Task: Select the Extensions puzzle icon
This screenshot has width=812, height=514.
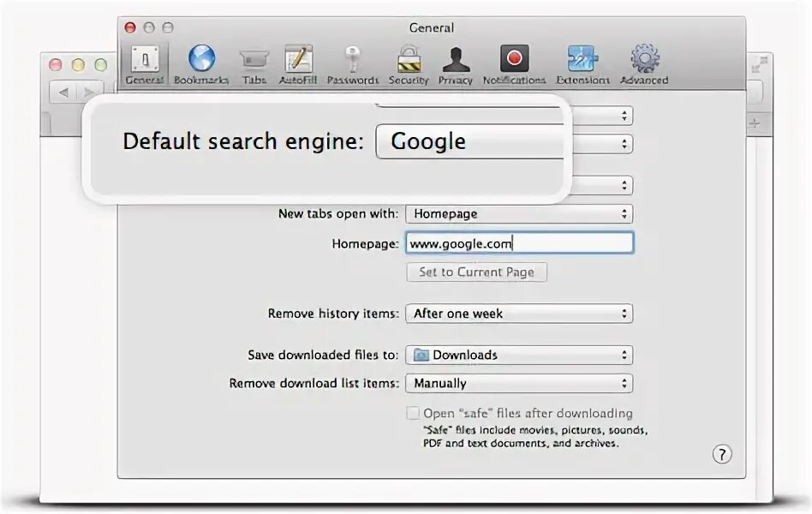Action: pos(582,58)
